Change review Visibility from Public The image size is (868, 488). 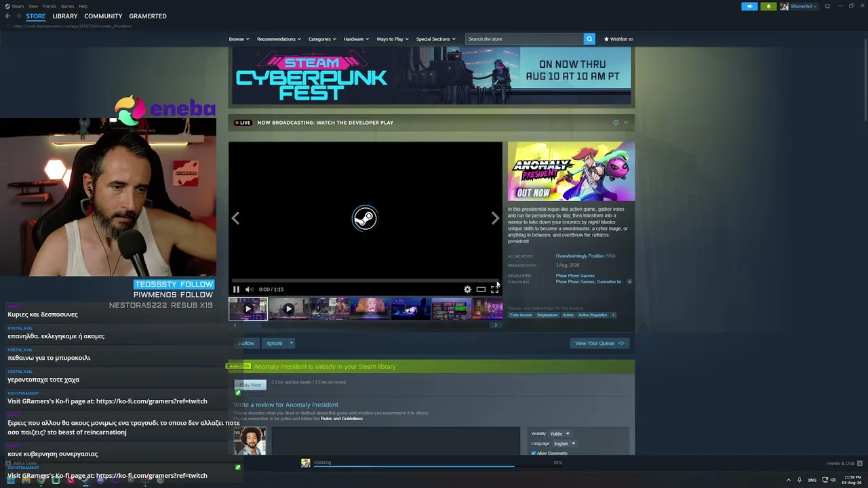pos(559,434)
